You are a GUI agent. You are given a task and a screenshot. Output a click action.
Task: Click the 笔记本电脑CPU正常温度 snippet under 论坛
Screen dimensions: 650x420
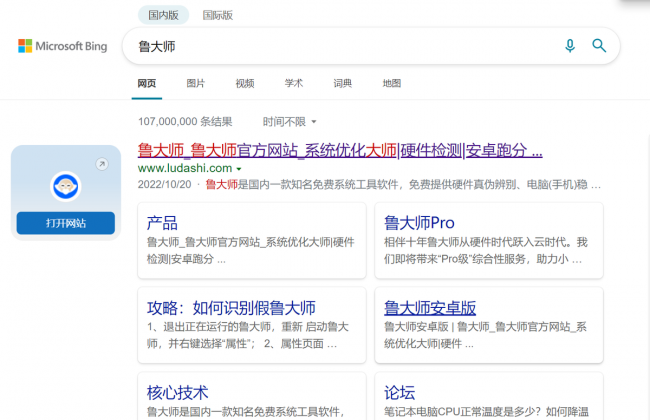pyautogui.click(x=486, y=412)
